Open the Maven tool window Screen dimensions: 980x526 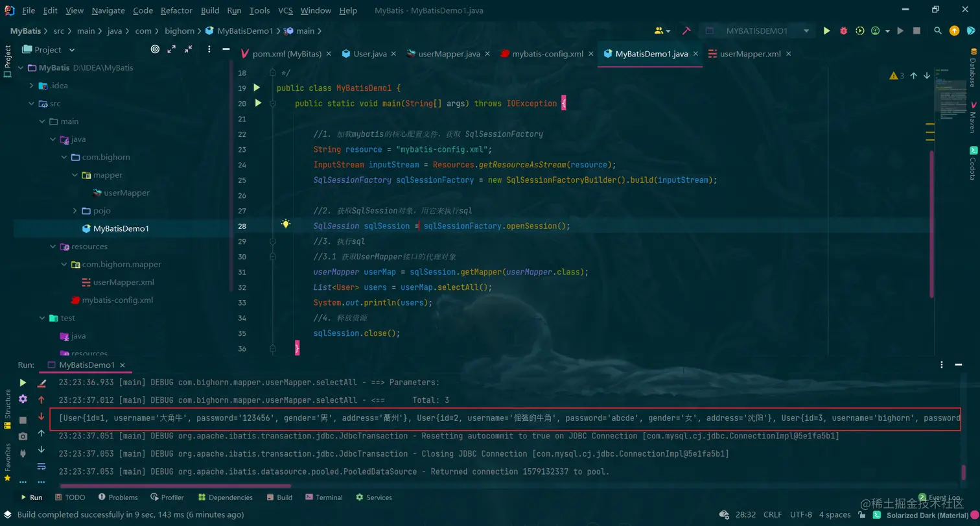tap(973, 118)
